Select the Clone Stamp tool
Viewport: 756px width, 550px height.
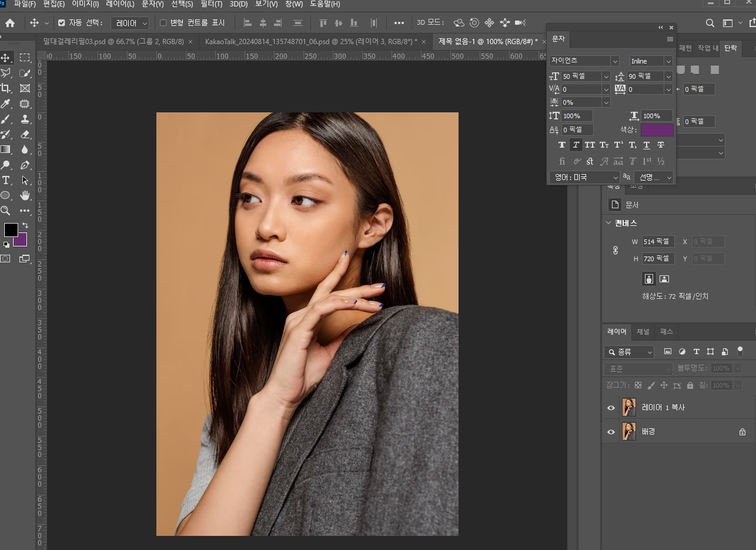click(25, 119)
